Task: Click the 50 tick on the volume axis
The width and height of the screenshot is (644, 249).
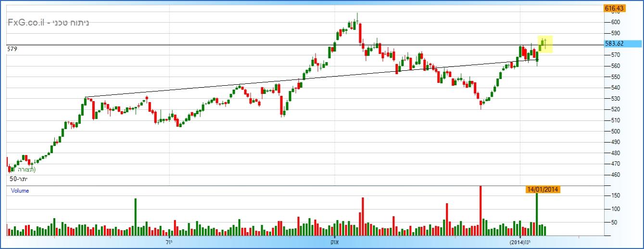Action: click(x=615, y=222)
